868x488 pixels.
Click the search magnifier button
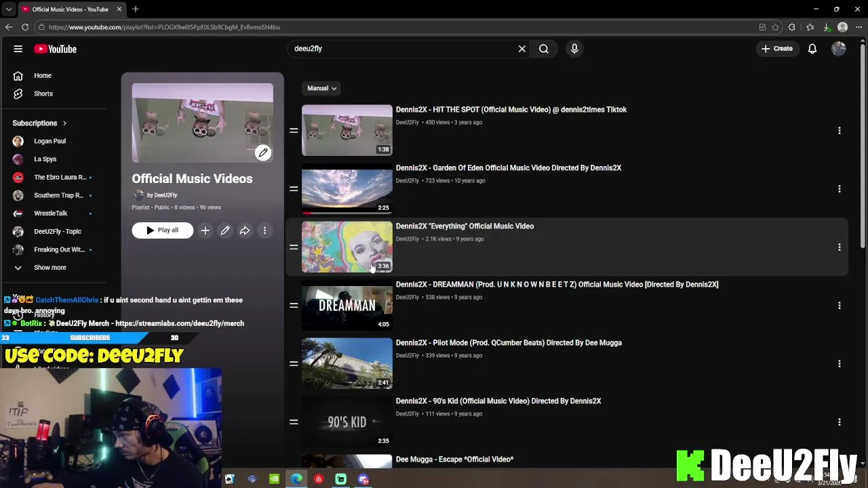[x=544, y=49]
